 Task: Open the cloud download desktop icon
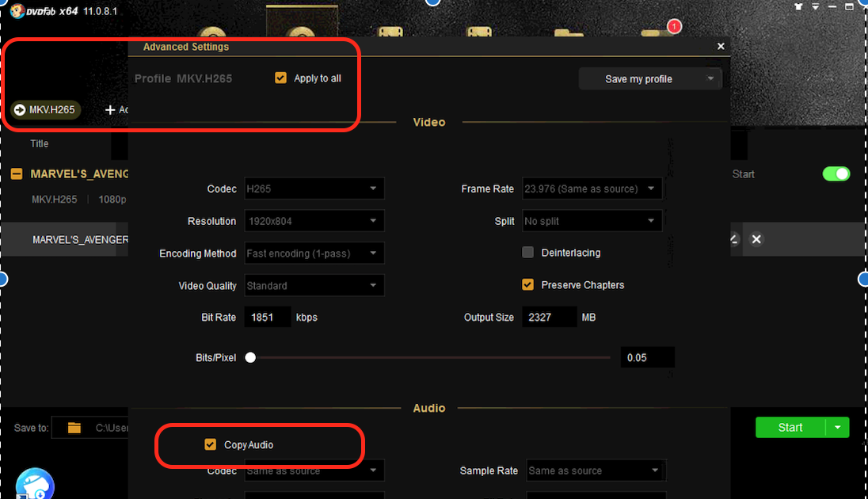click(x=35, y=485)
